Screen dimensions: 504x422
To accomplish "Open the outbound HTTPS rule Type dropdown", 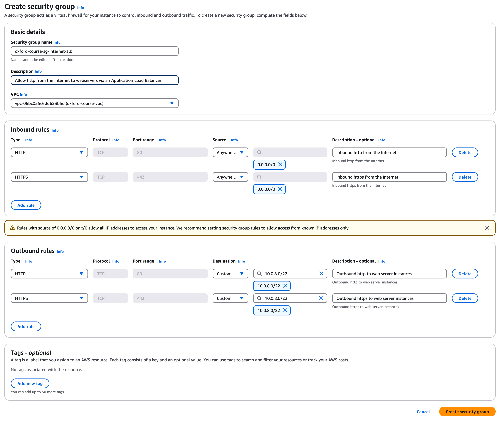I will (49, 298).
